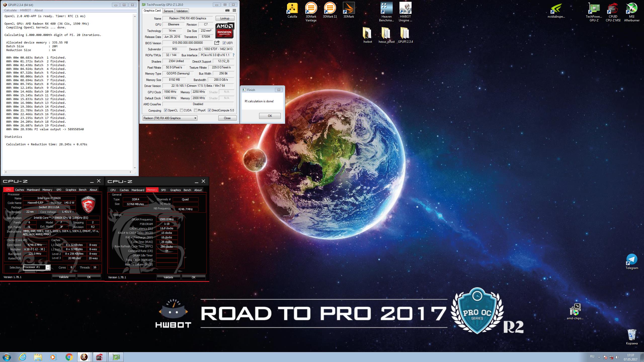Open the amd-chips installer icon on desktop
644x362 pixels.
coord(575,312)
